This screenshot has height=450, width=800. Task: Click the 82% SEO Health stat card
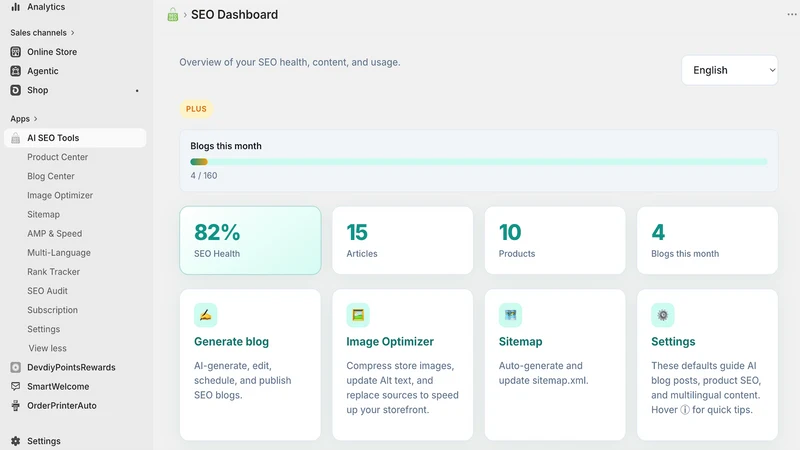251,240
